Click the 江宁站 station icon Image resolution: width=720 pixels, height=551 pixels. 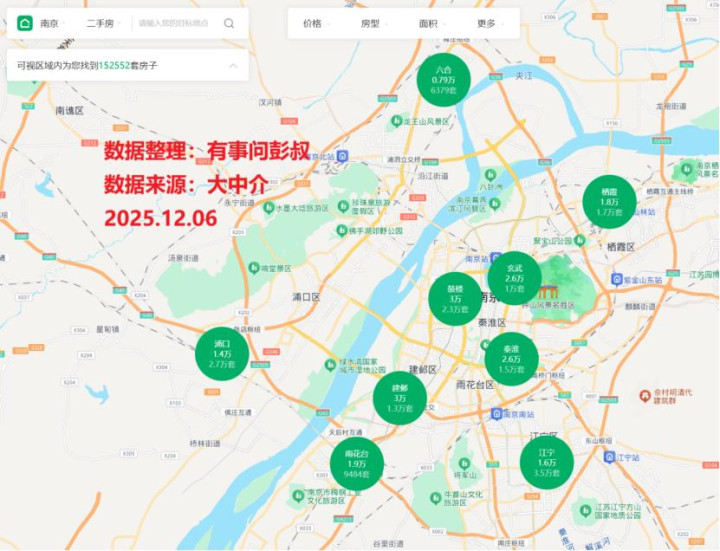coord(609,457)
